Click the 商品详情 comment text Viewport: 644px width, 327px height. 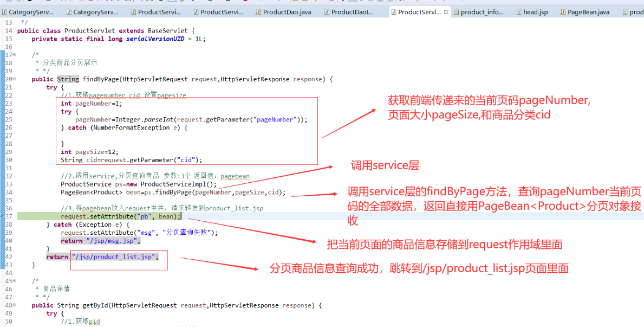[x=56, y=288]
